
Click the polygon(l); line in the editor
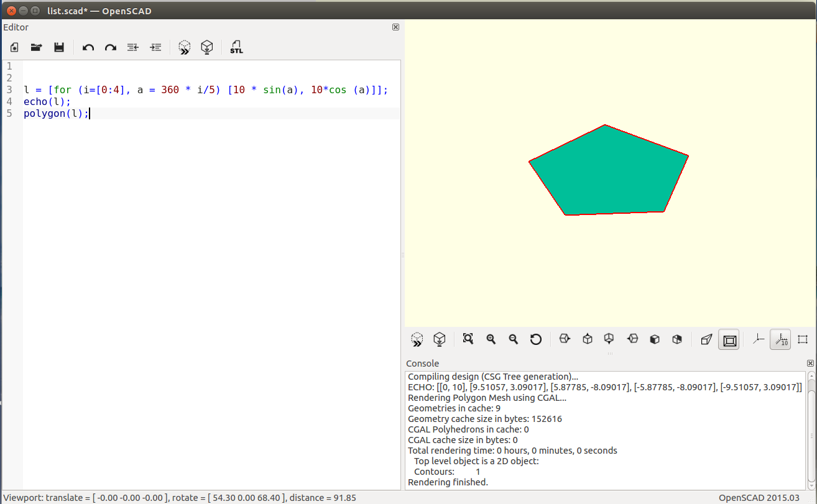pyautogui.click(x=56, y=113)
